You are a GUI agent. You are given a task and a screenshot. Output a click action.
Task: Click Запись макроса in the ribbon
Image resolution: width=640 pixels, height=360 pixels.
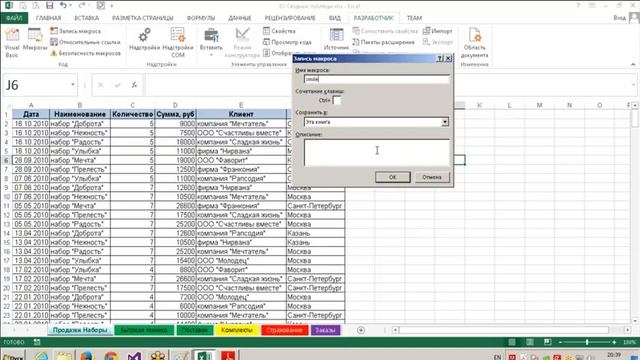click(76, 31)
